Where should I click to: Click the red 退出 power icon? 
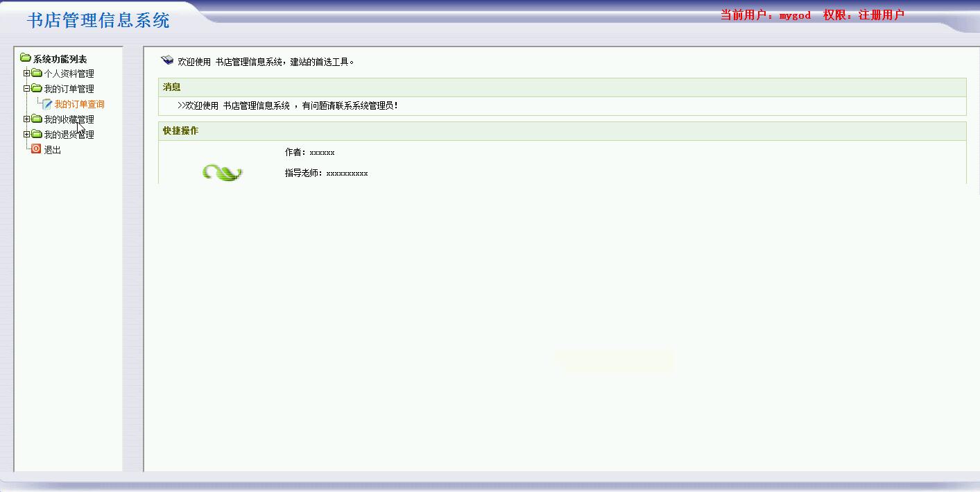36,149
